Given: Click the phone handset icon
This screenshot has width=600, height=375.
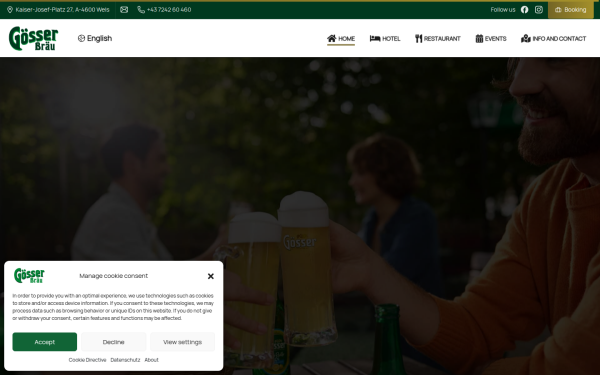Looking at the screenshot, I should click(141, 10).
